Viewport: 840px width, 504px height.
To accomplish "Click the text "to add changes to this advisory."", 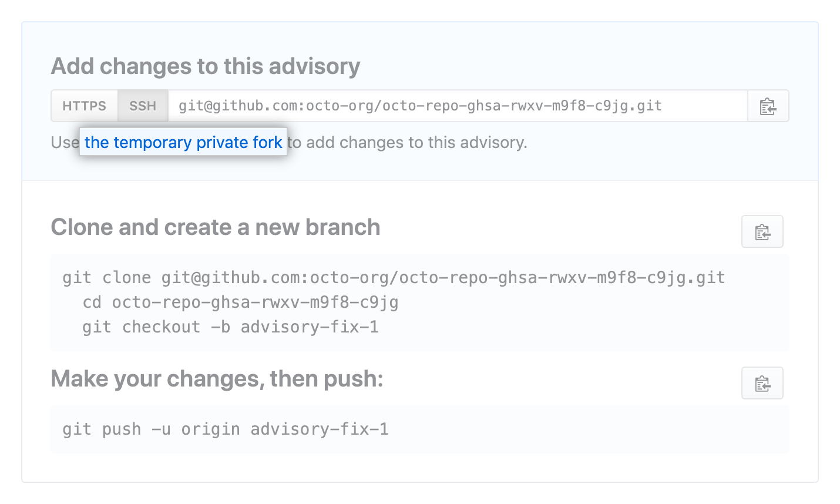I will click(x=408, y=142).
